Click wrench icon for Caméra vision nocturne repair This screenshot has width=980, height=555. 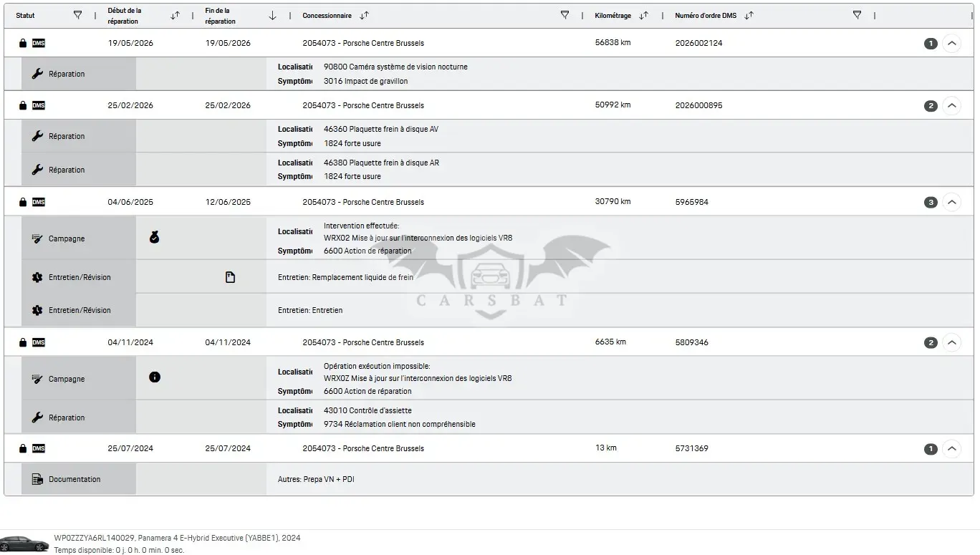tap(37, 74)
